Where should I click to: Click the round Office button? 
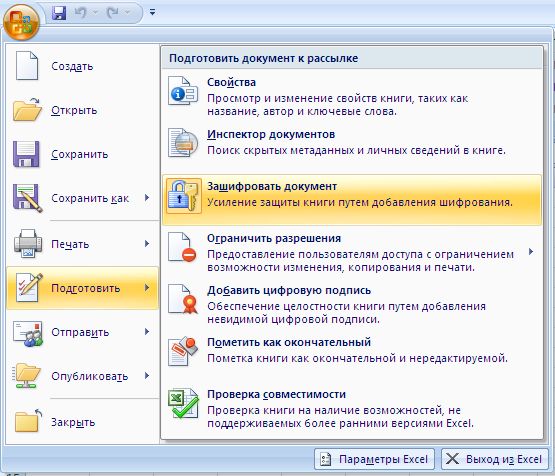[x=21, y=22]
